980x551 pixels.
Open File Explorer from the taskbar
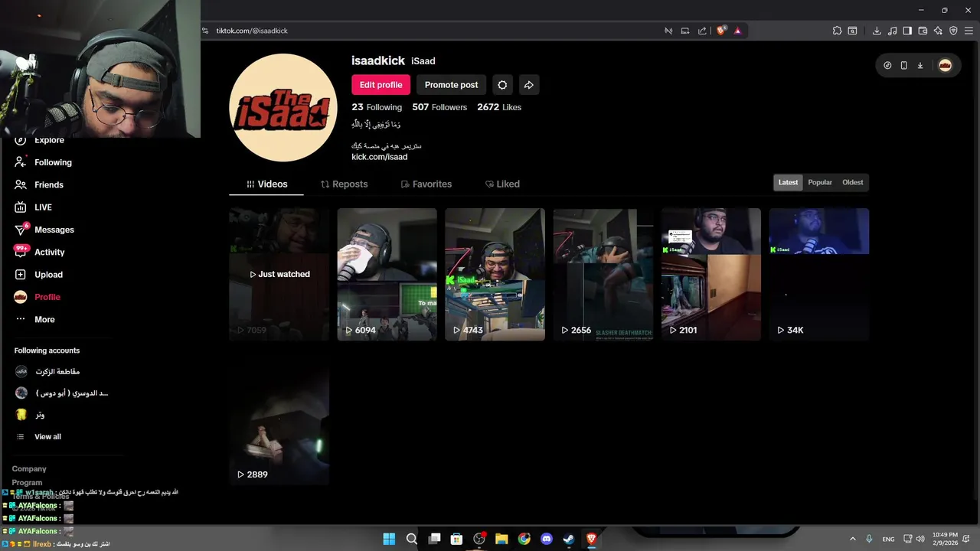[501, 539]
